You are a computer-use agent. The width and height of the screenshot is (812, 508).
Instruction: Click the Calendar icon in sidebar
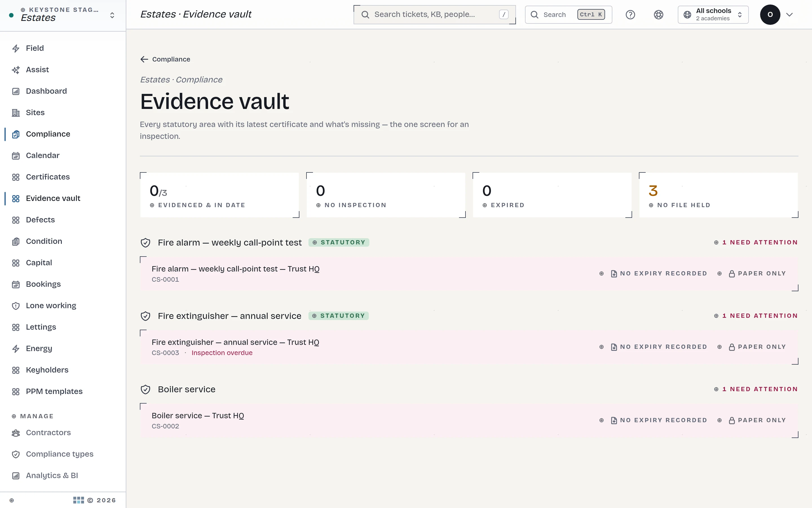coord(16,156)
